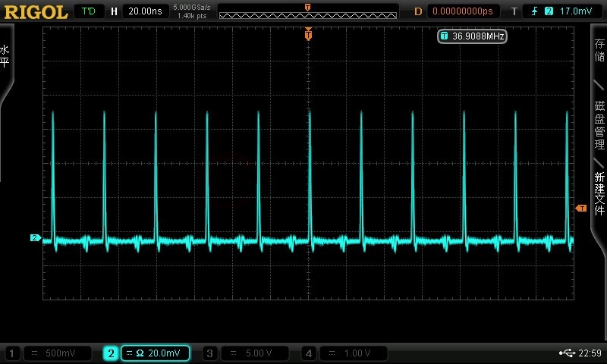The height and width of the screenshot is (364, 607).
Task: Select the 17.0mV trigger level value
Action: coord(576,11)
